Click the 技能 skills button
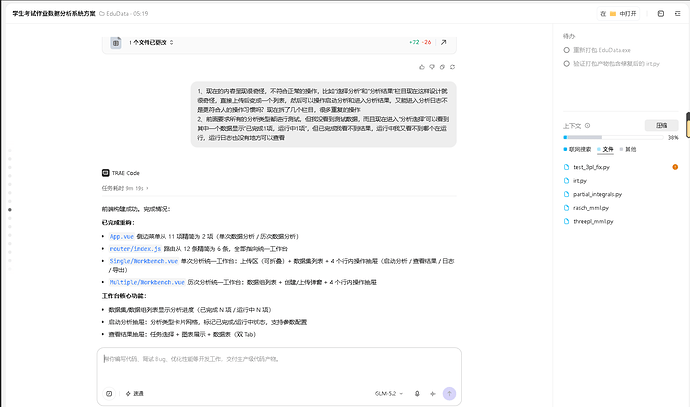Screen dimensions: 690x407 point(135,393)
